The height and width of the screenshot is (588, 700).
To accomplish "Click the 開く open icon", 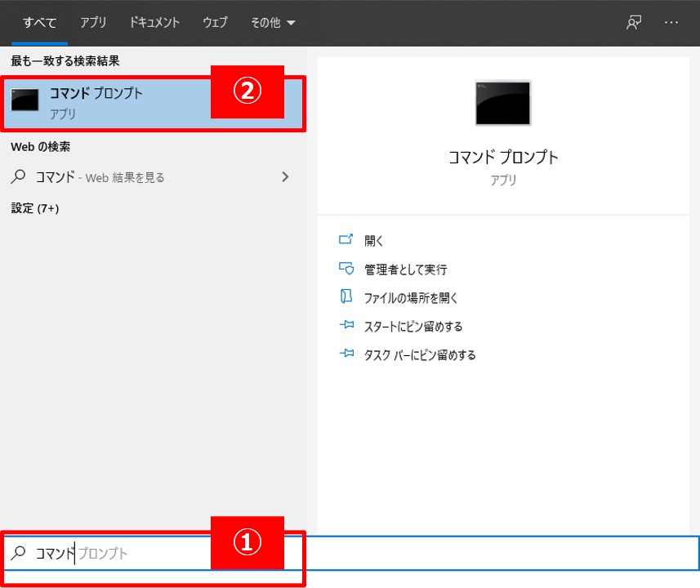I will point(346,240).
